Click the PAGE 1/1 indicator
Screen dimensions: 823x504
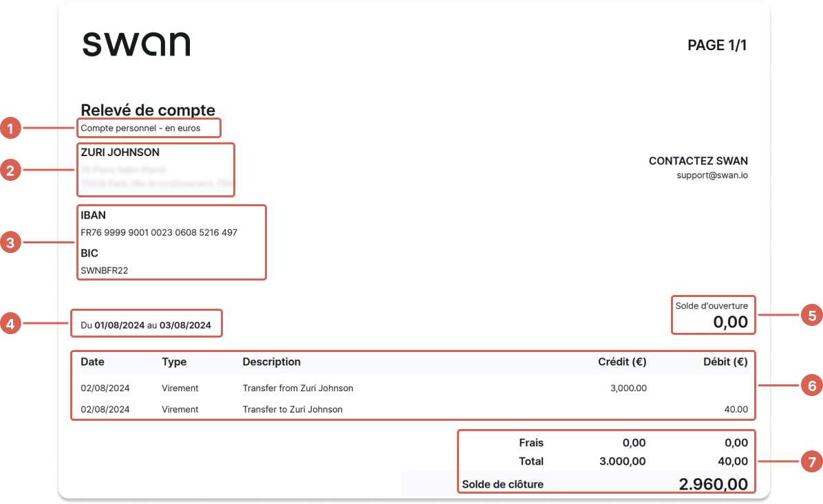click(x=717, y=45)
